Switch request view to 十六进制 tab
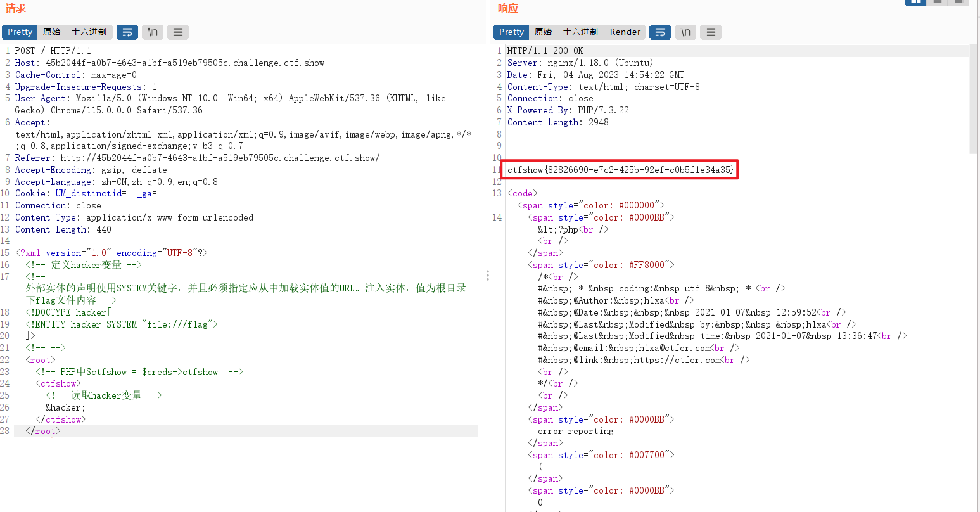 89,32
